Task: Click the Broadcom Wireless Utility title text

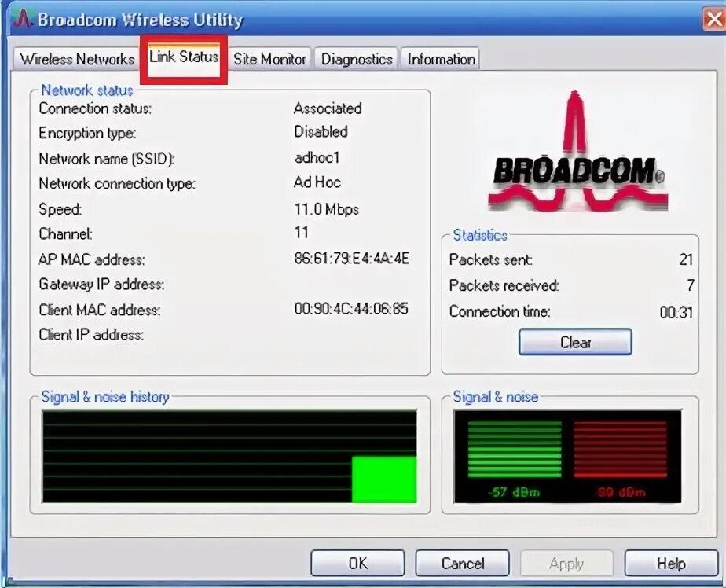Action: click(x=140, y=20)
